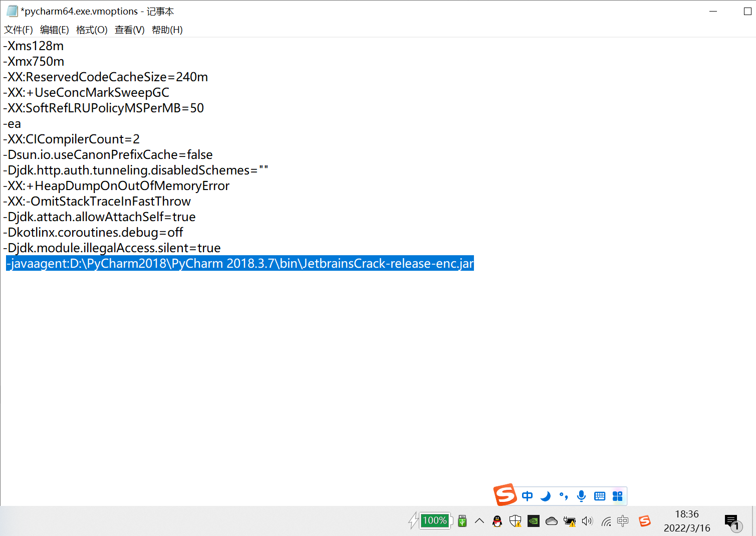Open the Sogou toolbox grid icon

click(x=618, y=496)
